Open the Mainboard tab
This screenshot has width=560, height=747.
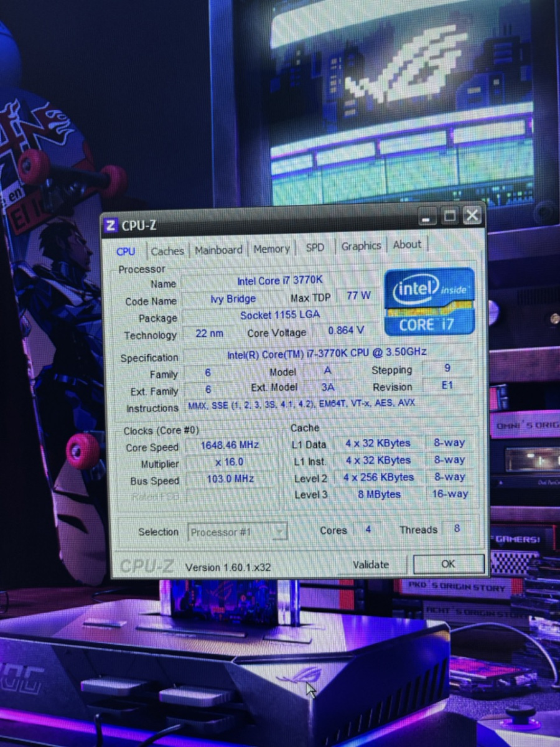[x=218, y=250]
